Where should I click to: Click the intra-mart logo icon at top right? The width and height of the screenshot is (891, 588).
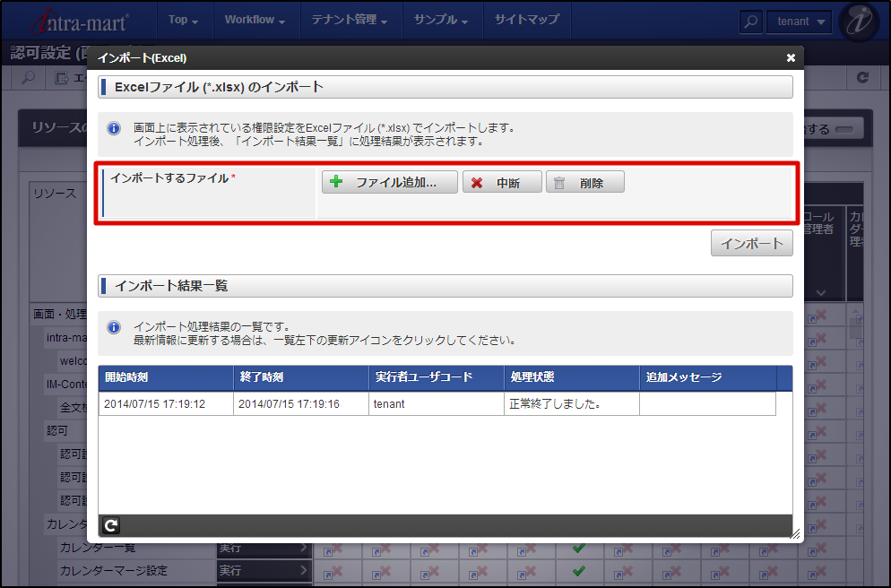pyautogui.click(x=858, y=21)
